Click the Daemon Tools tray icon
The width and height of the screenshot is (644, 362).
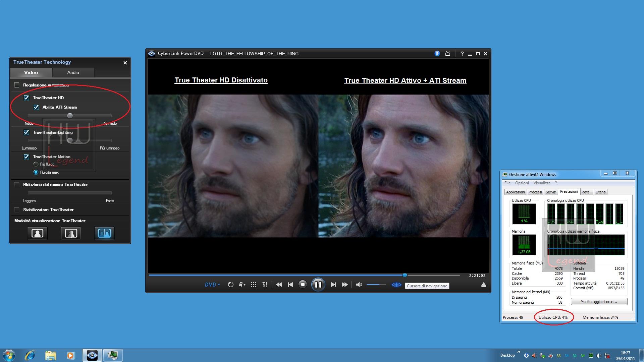click(526, 356)
